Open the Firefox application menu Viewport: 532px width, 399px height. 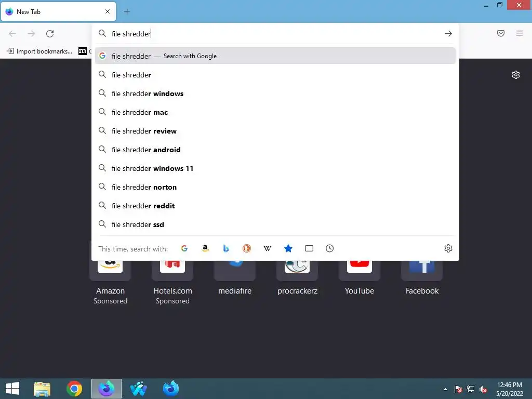click(x=520, y=33)
